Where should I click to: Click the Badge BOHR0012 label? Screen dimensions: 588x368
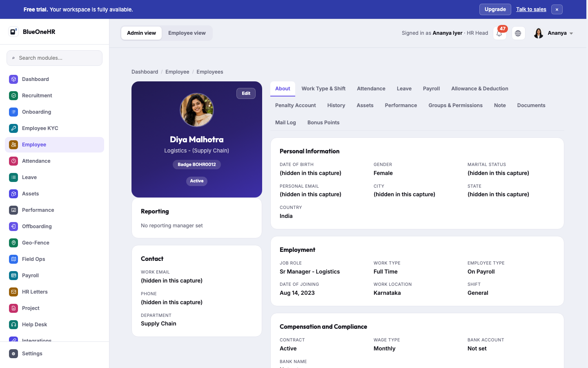coord(197,164)
